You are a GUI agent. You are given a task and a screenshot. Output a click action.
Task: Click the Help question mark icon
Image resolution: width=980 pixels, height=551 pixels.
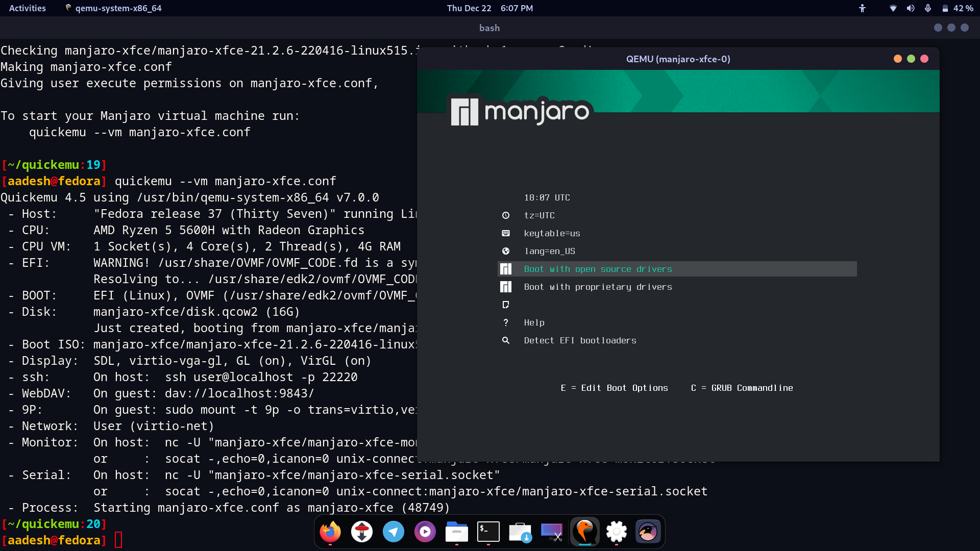coord(506,322)
